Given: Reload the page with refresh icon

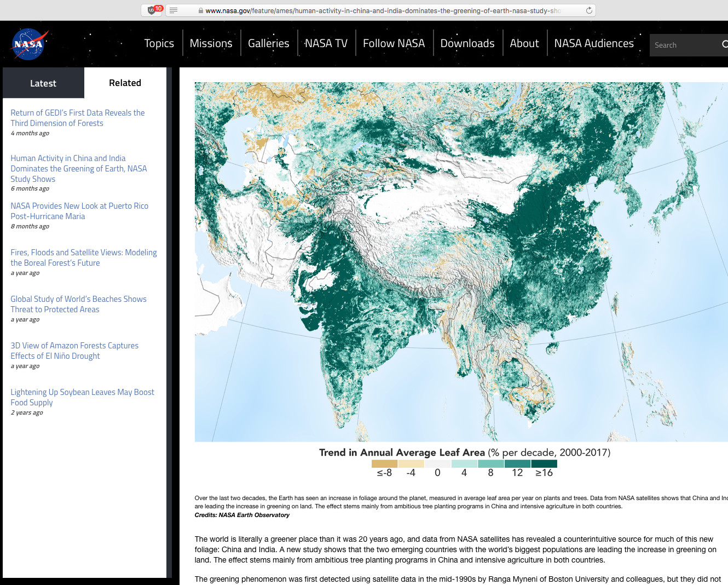Looking at the screenshot, I should click(589, 10).
